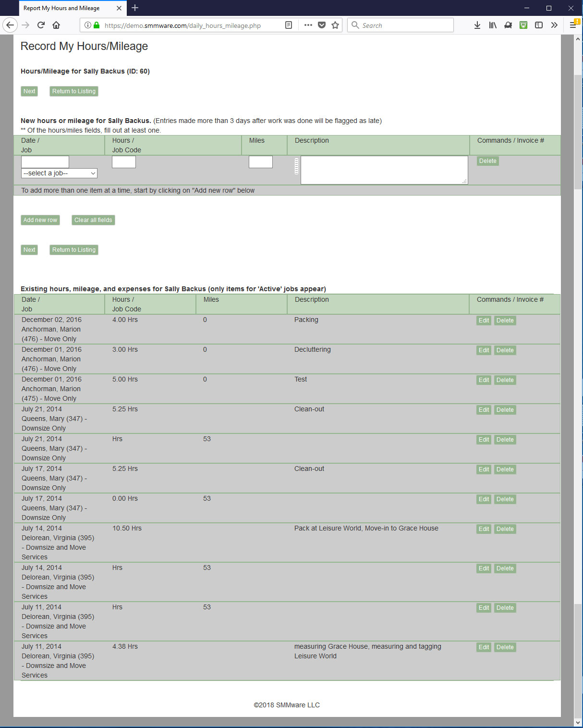
Task: Click the browser search box
Action: click(401, 25)
